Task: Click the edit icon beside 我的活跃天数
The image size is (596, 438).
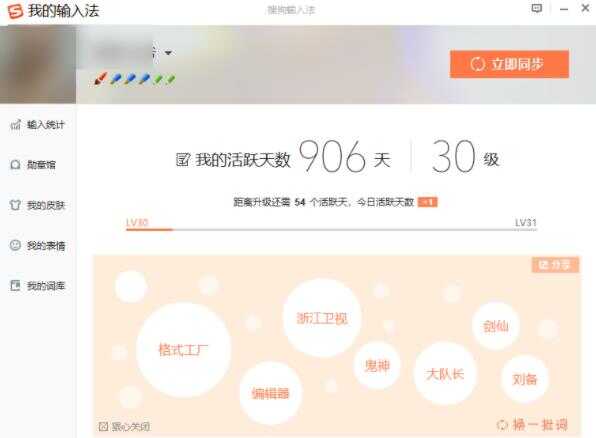Action: (182, 160)
